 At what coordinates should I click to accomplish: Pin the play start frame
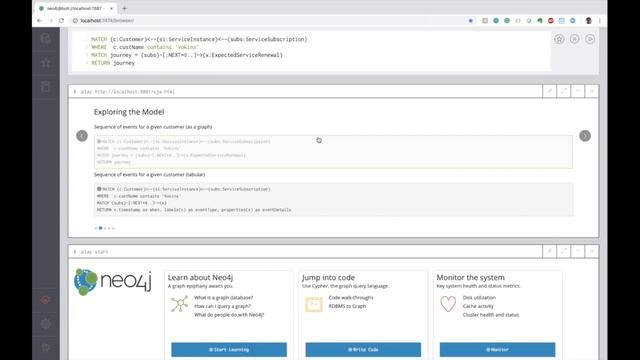click(x=549, y=252)
